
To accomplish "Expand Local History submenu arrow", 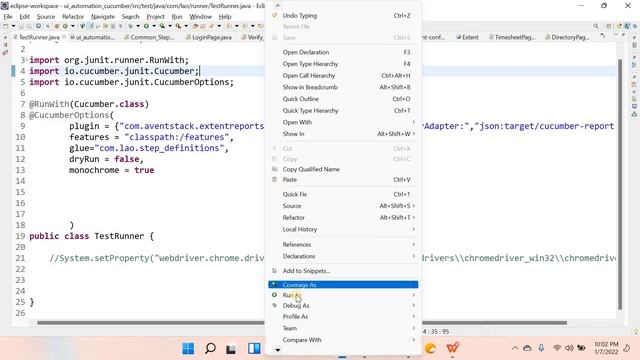I will [413, 229].
